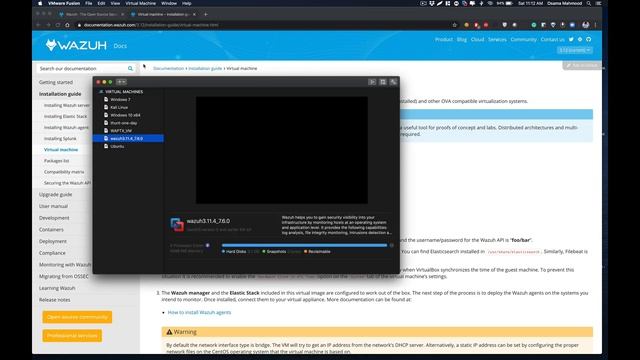Click the disk usage bar in VM Library
The image size is (640, 360).
[x=304, y=245]
